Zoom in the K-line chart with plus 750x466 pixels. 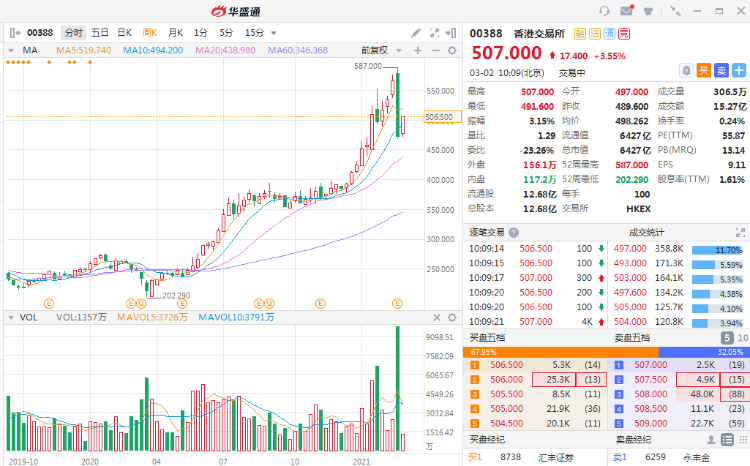click(418, 50)
